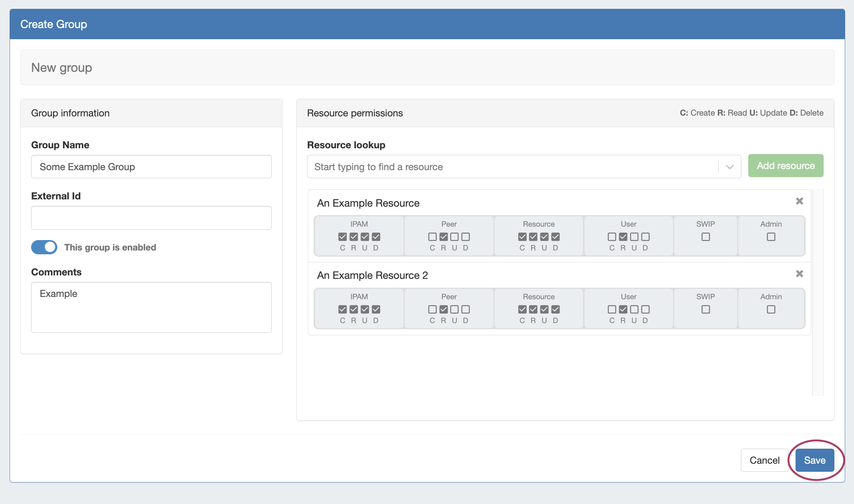
Task: Click into the Group Name field
Action: [x=151, y=167]
